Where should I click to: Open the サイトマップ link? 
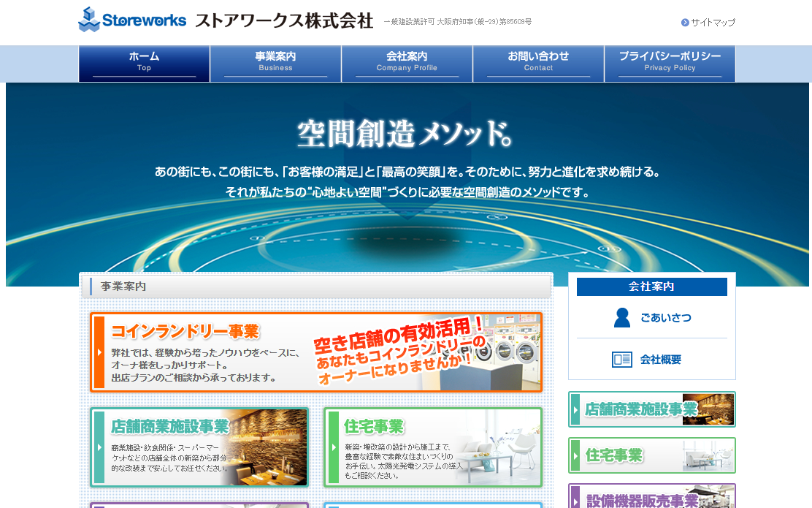(712, 23)
